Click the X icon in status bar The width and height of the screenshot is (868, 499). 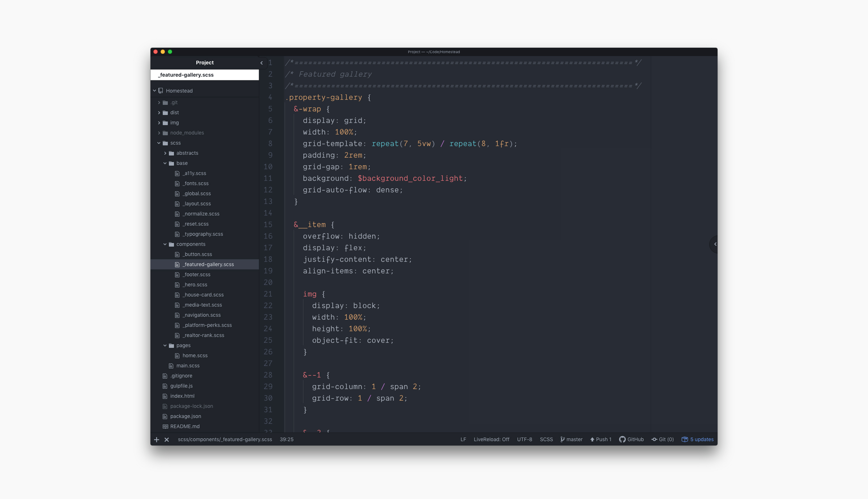pyautogui.click(x=167, y=439)
